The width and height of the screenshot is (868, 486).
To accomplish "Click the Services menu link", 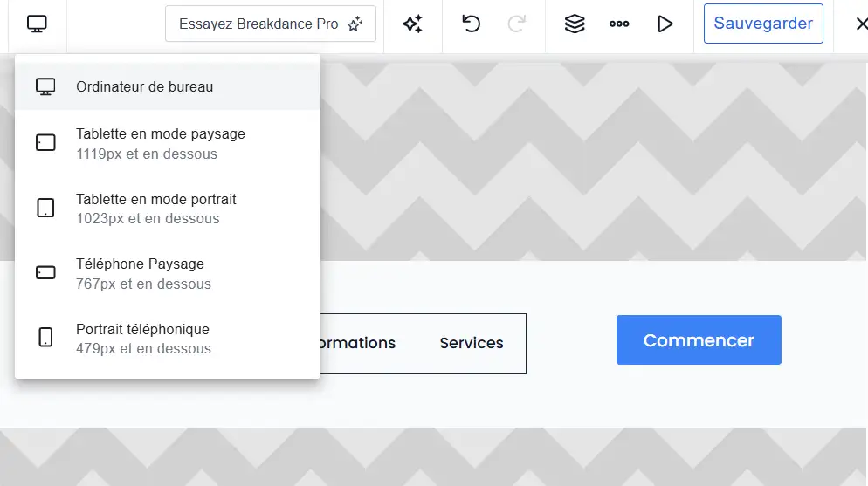I will 472,343.
